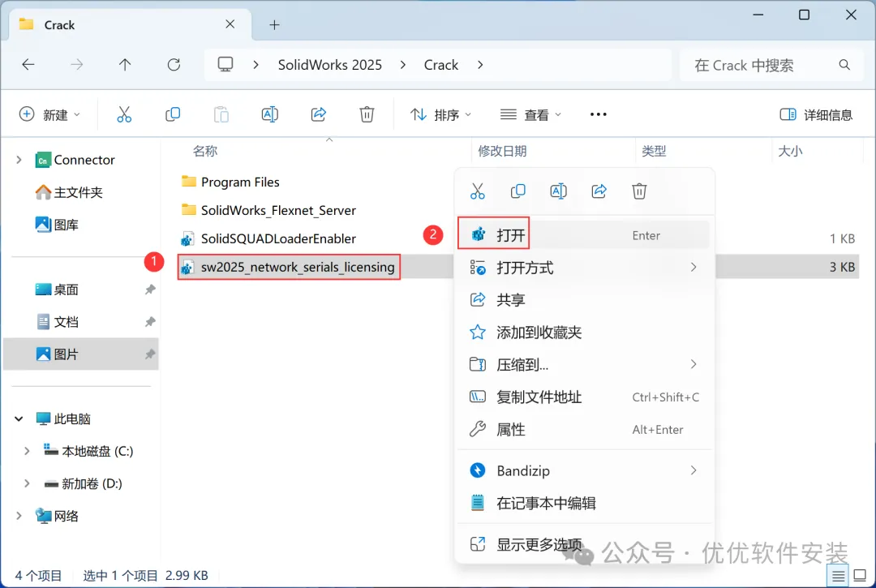
Task: Toggle the 详细信息 details pane
Action: click(816, 114)
